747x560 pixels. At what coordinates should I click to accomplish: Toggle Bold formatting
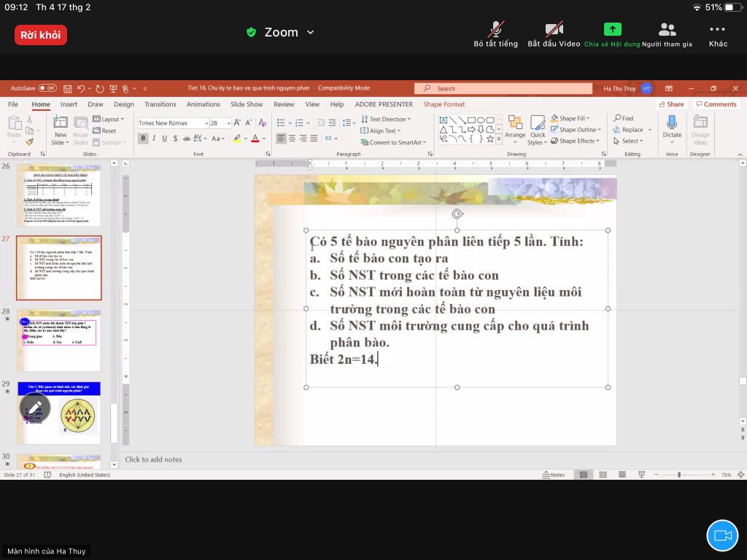(143, 138)
